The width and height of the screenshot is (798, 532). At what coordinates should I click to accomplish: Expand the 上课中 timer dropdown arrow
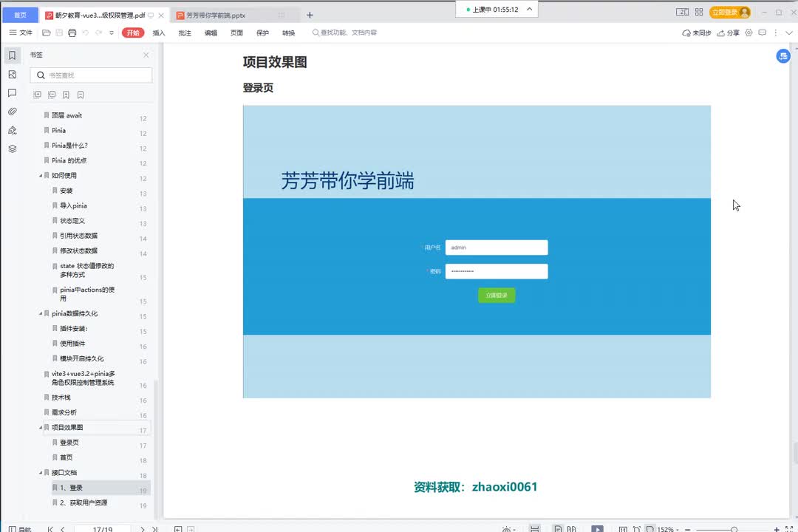click(x=529, y=9)
